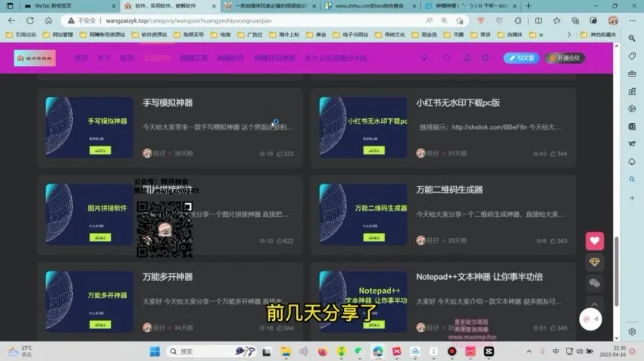Click the zoom magnifier icon in address bar
This screenshot has height=361, width=644.
pos(445,20)
